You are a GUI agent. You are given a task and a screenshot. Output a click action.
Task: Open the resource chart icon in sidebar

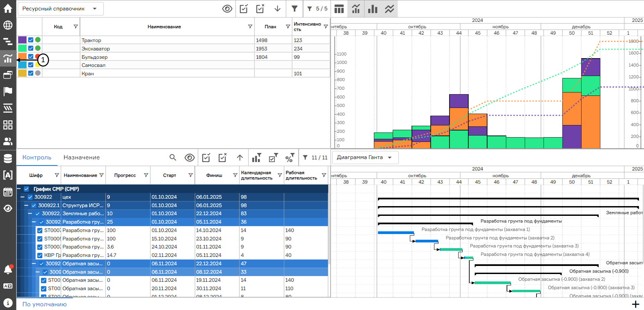click(x=8, y=59)
